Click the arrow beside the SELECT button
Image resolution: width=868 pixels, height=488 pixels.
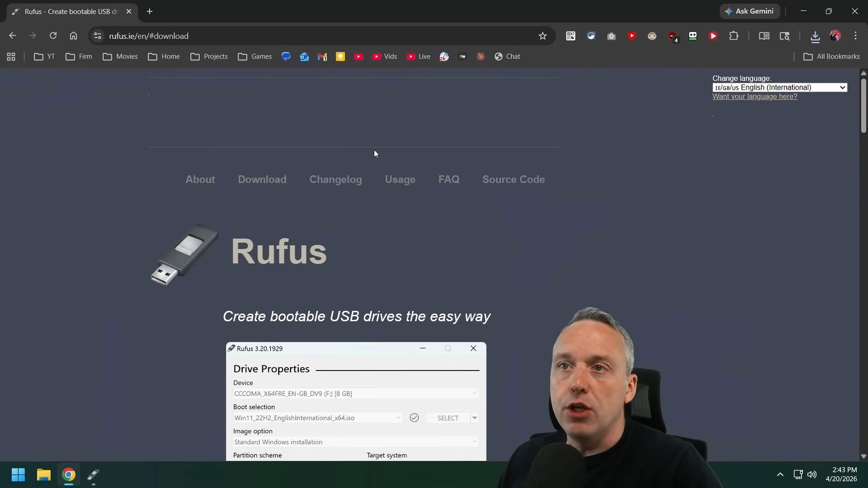tap(475, 418)
